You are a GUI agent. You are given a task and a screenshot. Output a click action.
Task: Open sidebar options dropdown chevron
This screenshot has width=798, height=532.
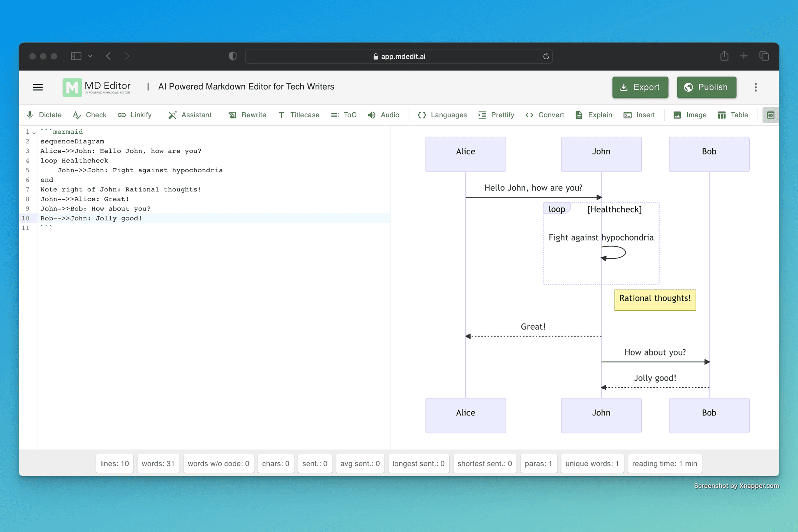(x=90, y=56)
